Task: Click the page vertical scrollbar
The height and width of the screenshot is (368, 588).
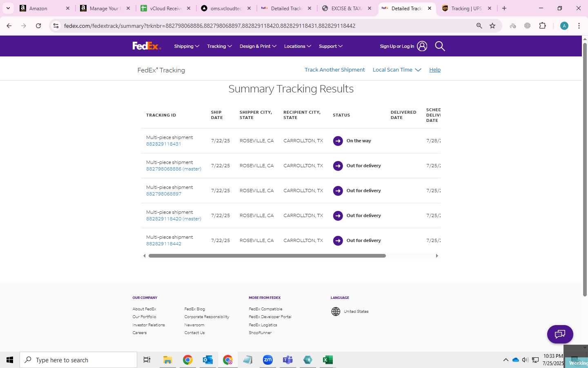Action: [585, 170]
